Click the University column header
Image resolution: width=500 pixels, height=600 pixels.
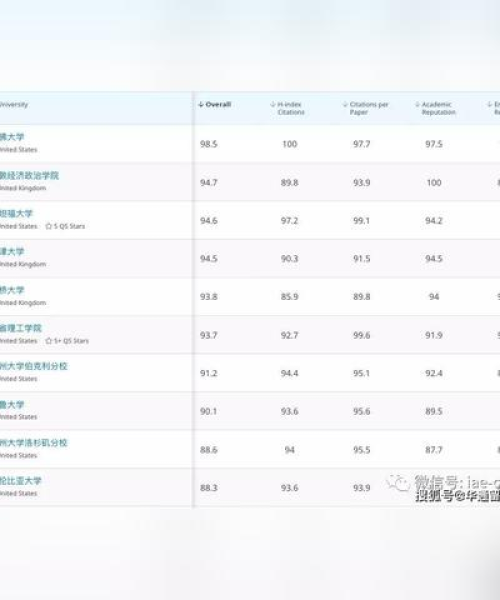click(14, 104)
